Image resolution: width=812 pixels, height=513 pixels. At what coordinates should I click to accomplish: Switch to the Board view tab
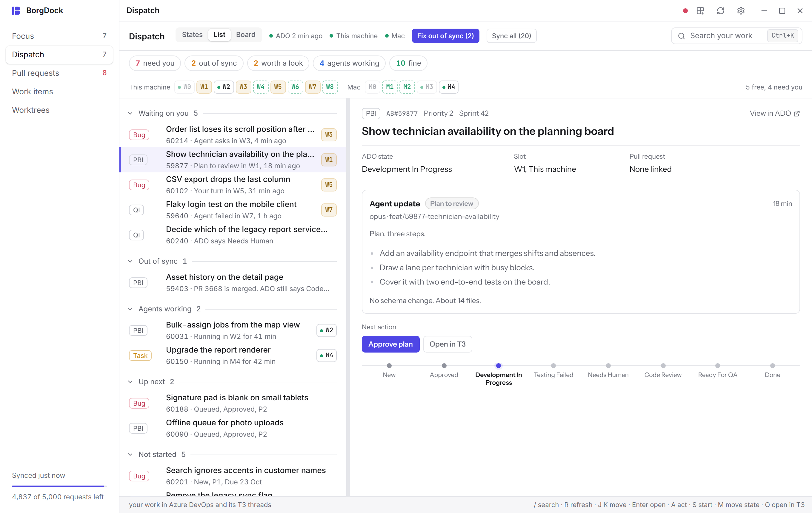click(x=246, y=35)
